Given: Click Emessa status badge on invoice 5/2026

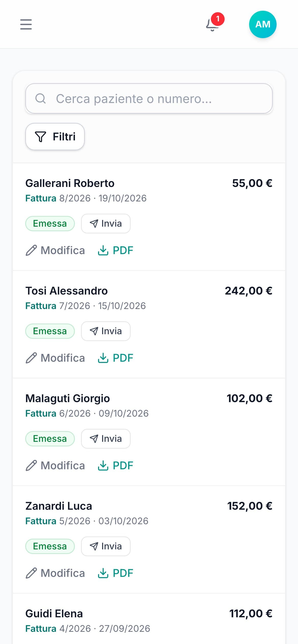Looking at the screenshot, I should click(50, 546).
